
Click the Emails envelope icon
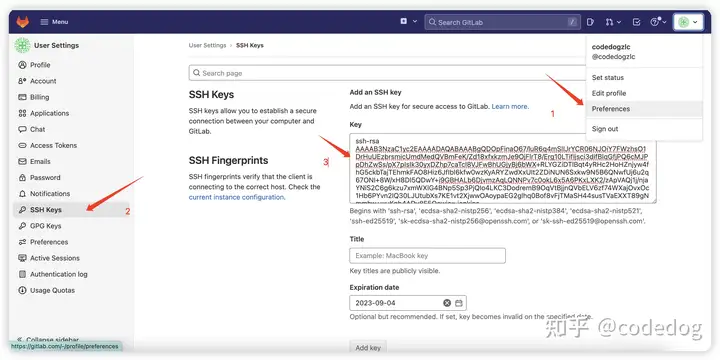pos(22,161)
